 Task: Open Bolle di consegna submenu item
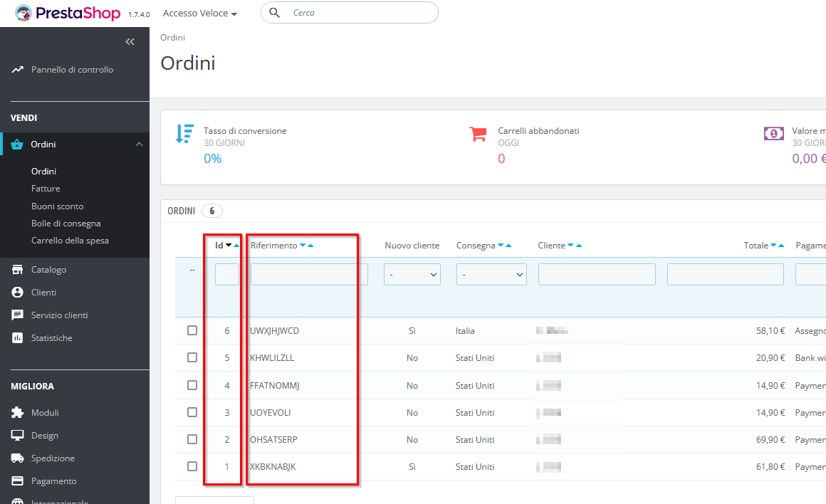pos(66,224)
